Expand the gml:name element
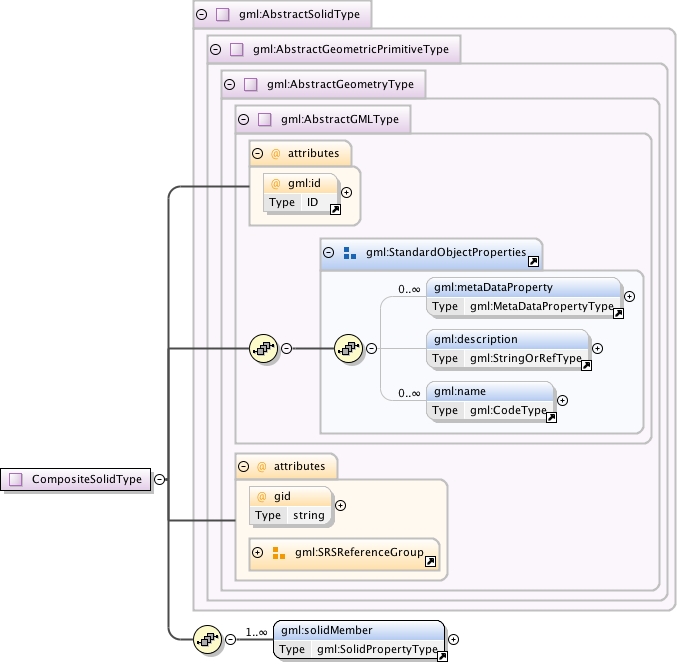The height and width of the screenshot is (664, 677). coord(562,400)
